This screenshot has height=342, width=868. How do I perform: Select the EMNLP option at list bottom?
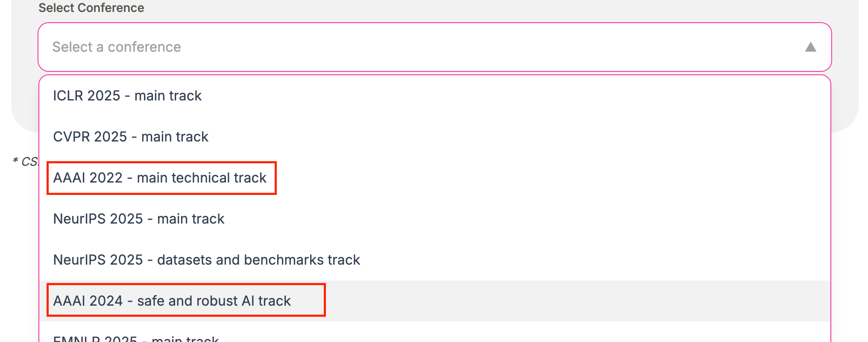point(136,338)
